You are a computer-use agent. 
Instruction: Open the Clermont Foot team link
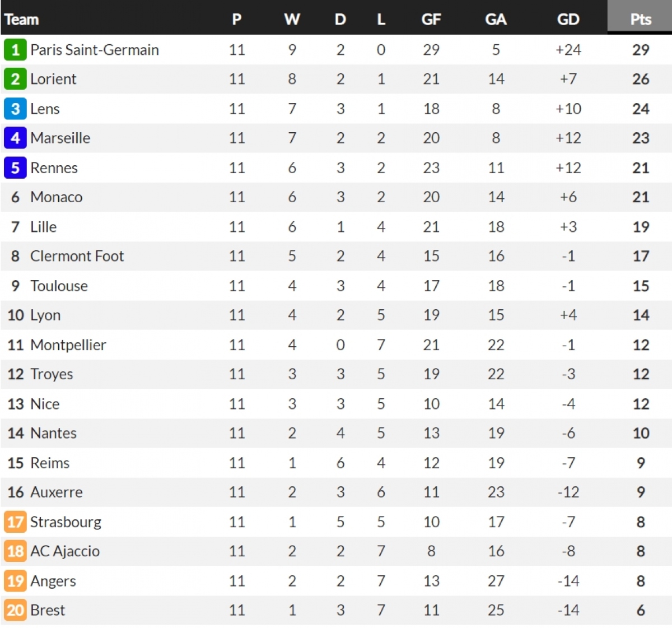click(77, 256)
